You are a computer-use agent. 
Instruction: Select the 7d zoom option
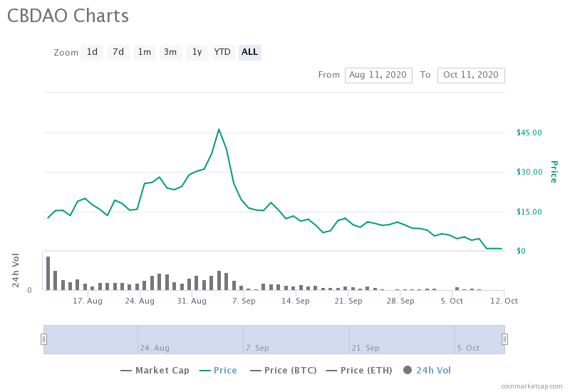click(118, 52)
